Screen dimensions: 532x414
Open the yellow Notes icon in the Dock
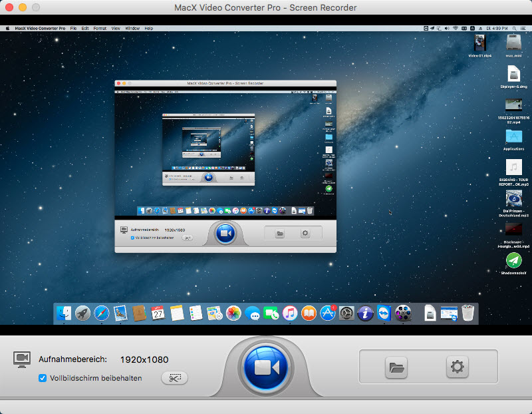(x=177, y=313)
